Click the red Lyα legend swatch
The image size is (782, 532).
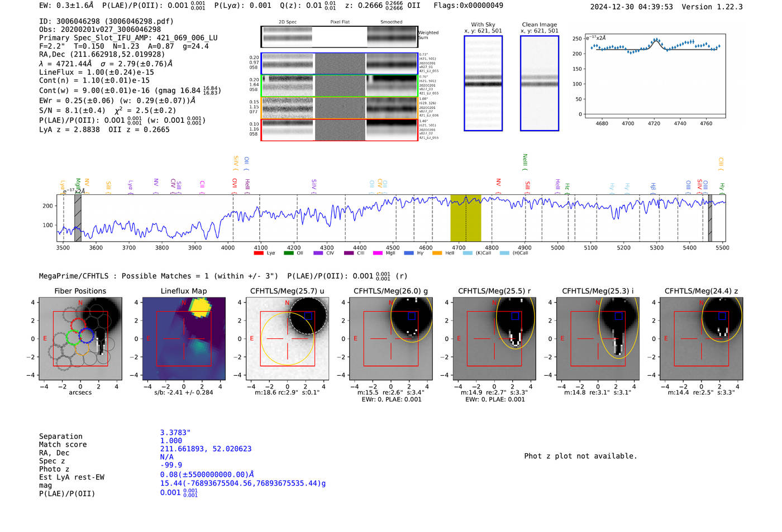[x=258, y=253]
